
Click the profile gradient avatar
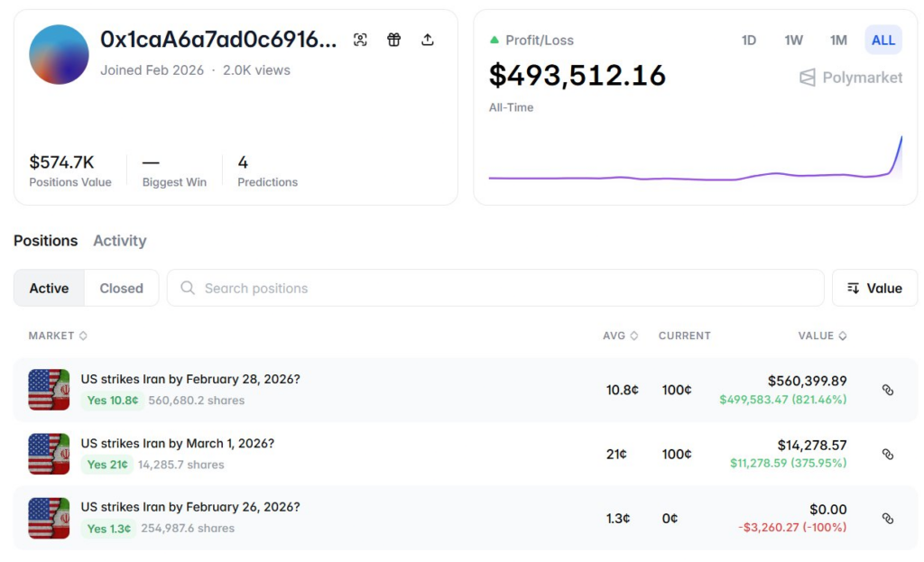(x=59, y=55)
